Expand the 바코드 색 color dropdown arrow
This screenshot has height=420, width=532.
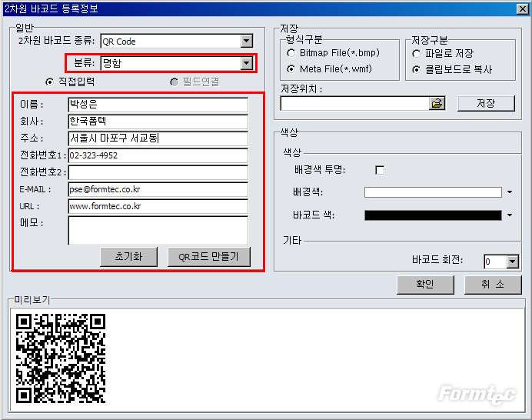tap(510, 215)
